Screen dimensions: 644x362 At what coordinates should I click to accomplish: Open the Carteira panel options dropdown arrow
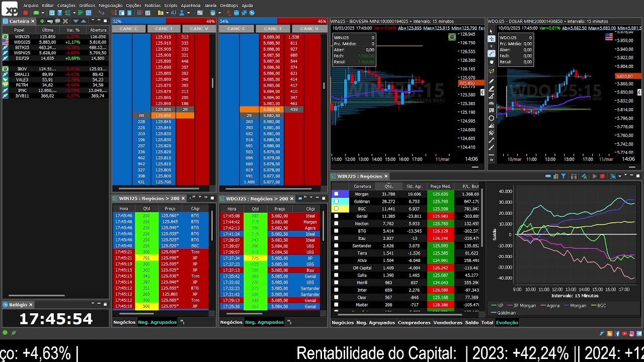(x=93, y=20)
